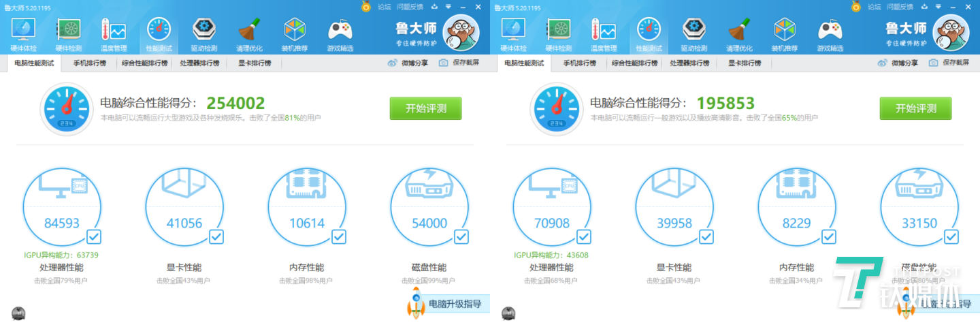The width and height of the screenshot is (980, 327).
Task: Open 温度管理 in the 254002-score window
Action: (x=114, y=34)
